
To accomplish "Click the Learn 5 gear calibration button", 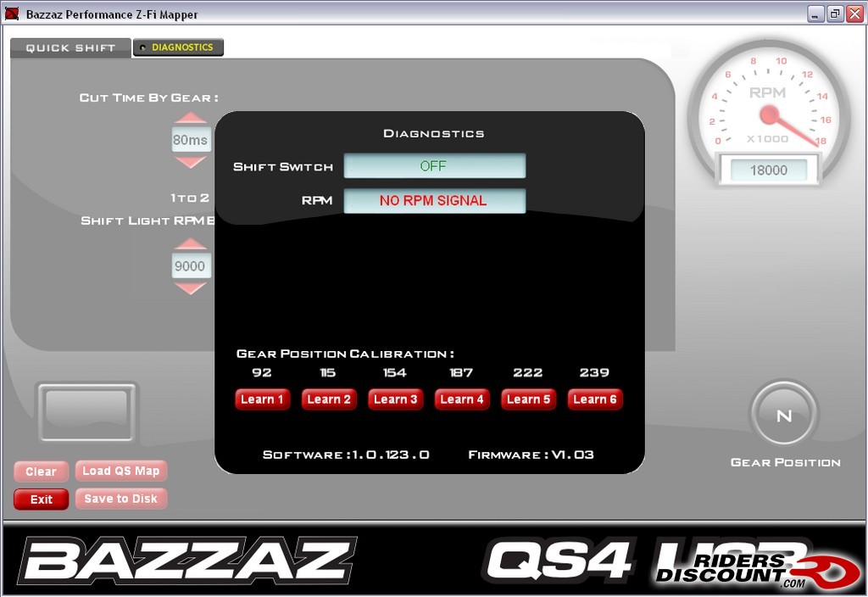I will point(528,399).
